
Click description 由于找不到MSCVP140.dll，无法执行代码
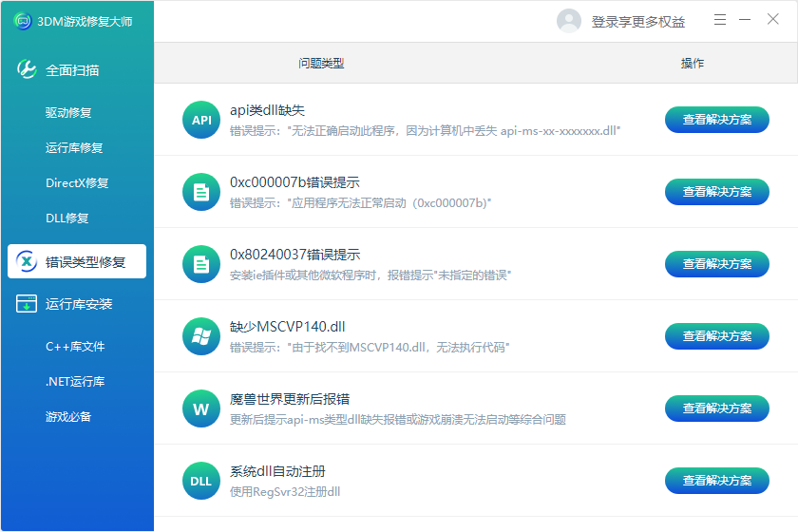[370, 348]
